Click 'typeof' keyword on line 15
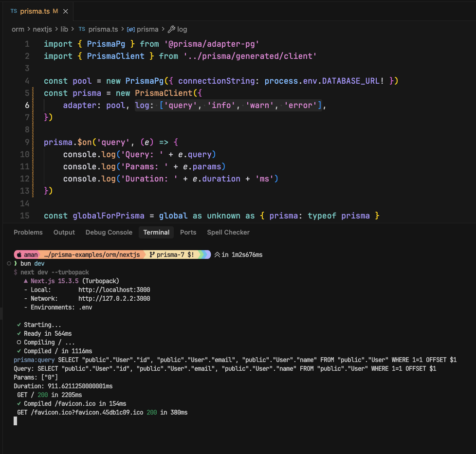 point(322,216)
